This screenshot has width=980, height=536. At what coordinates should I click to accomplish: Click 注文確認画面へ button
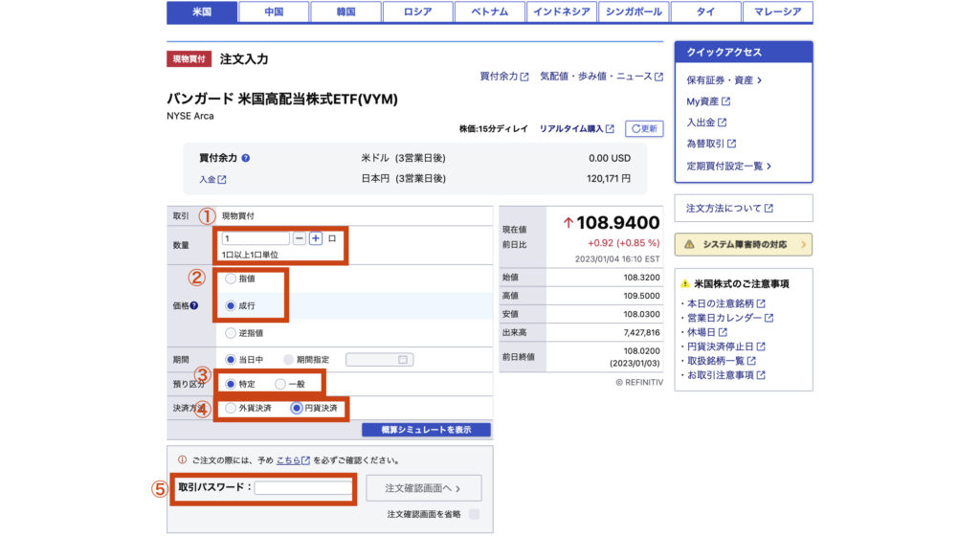[424, 488]
